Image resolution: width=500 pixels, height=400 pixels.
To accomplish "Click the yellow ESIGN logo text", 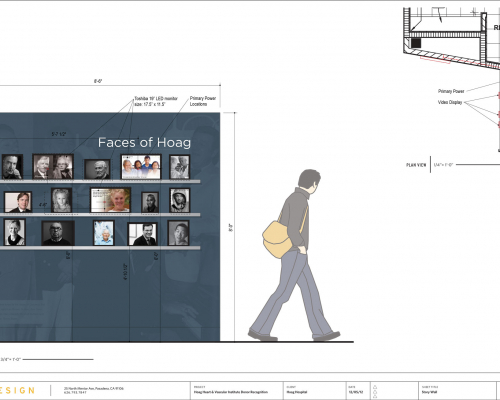I will 17,390.
